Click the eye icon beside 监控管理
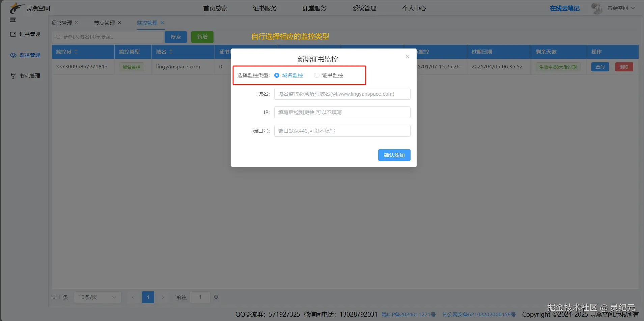Viewport: 644px width, 321px height. click(x=13, y=55)
